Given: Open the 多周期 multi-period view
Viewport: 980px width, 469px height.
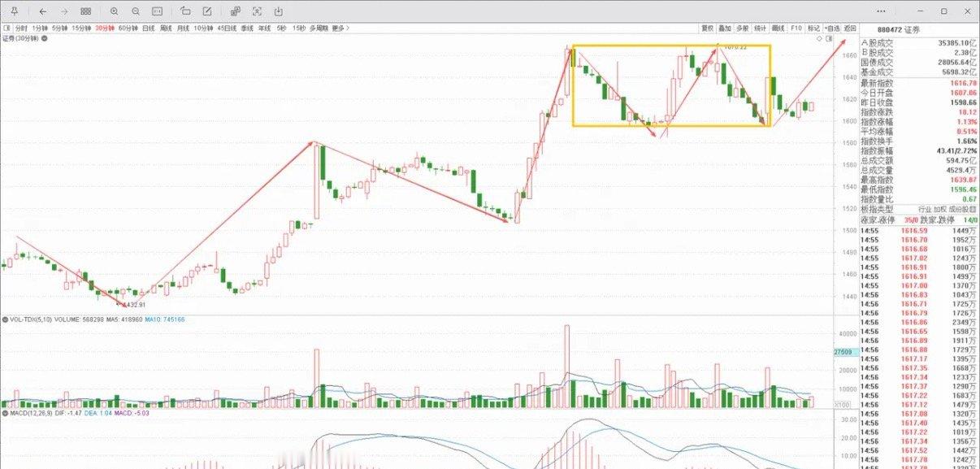Looking at the screenshot, I should click(319, 28).
